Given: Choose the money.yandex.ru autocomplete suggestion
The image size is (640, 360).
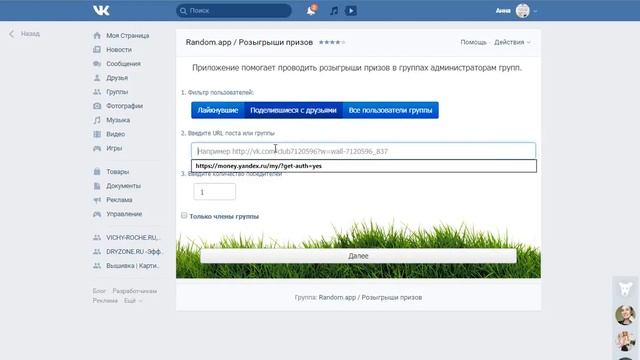Looking at the screenshot, I should (x=364, y=166).
